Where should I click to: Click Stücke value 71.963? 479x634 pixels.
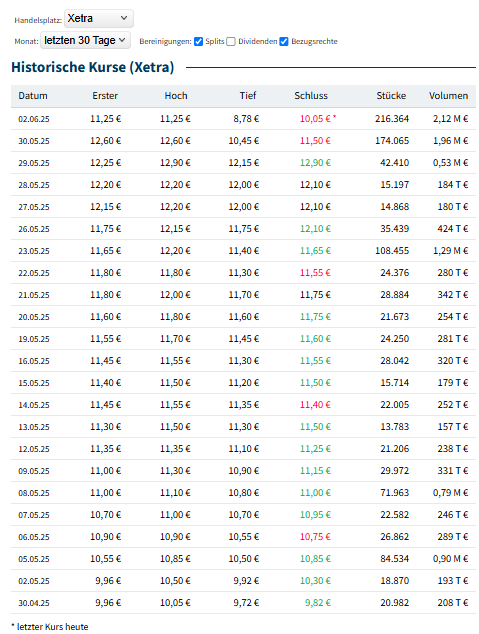pyautogui.click(x=395, y=493)
